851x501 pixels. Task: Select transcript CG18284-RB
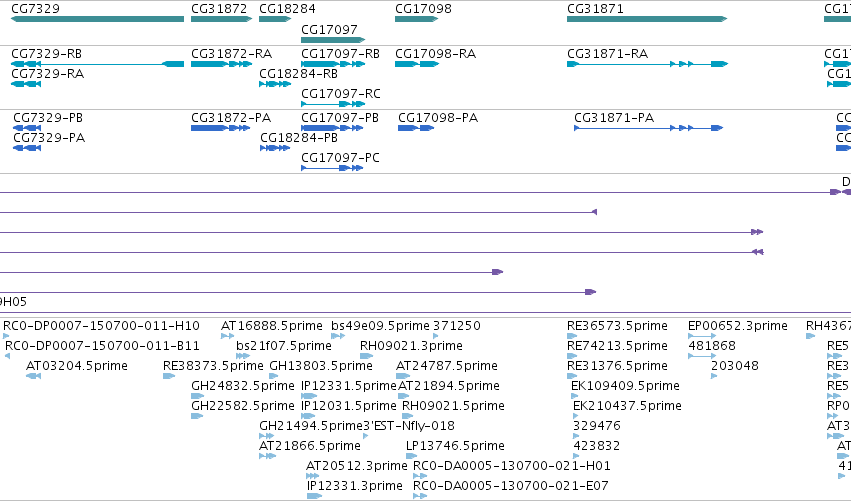point(275,84)
